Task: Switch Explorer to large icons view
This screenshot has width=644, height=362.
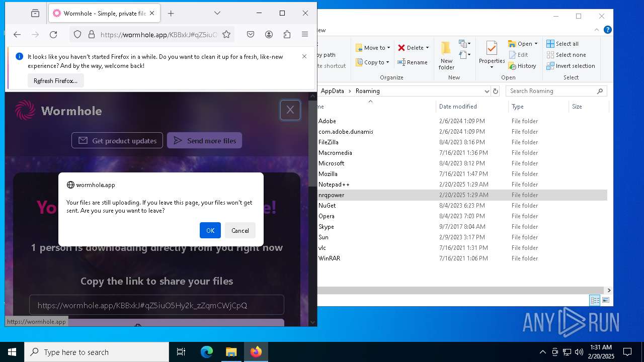Action: click(606, 300)
